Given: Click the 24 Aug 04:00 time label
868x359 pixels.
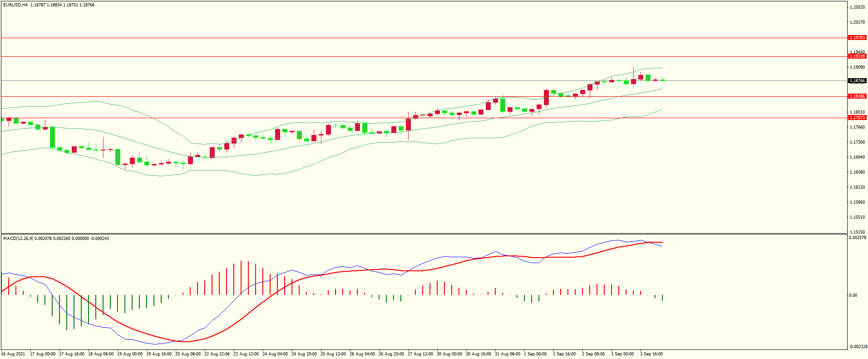Looking at the screenshot, I should point(275,354).
